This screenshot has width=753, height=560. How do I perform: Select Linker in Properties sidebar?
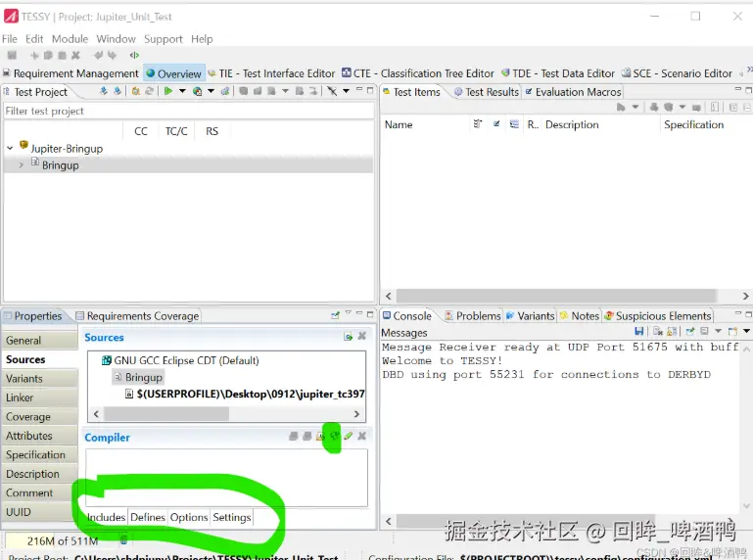pos(40,397)
